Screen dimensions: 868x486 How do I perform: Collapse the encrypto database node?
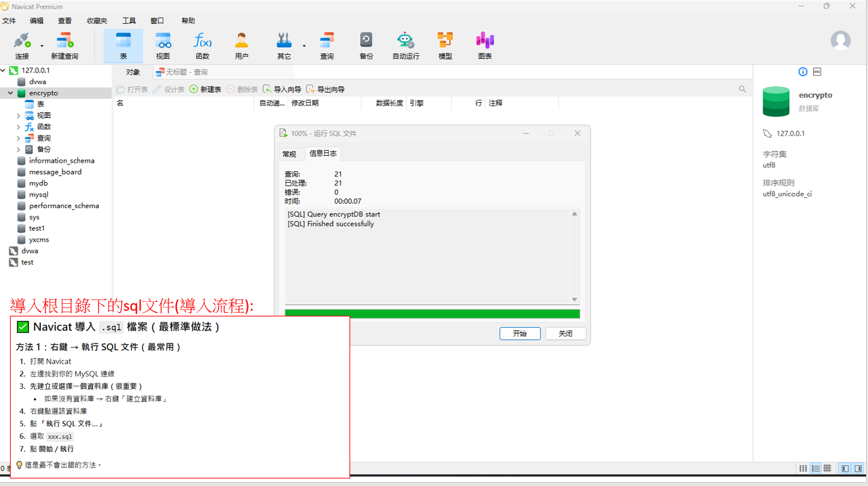point(11,93)
